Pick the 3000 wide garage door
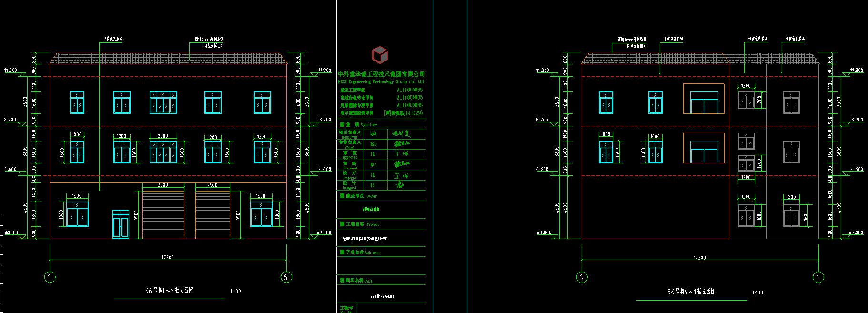The image size is (868, 313). pos(163,214)
